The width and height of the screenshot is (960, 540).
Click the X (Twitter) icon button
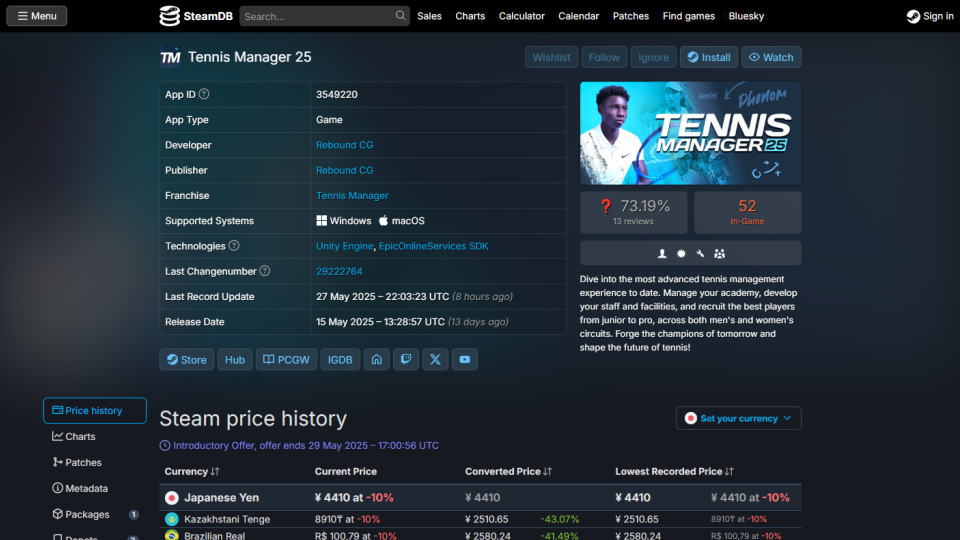tap(435, 359)
